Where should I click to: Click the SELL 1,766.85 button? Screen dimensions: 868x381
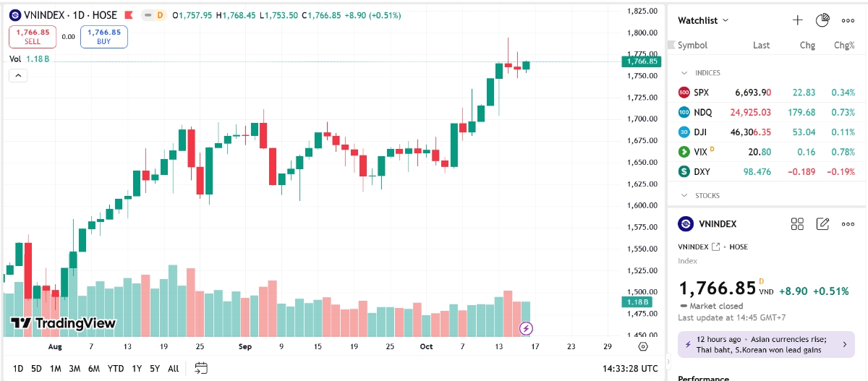coord(33,37)
